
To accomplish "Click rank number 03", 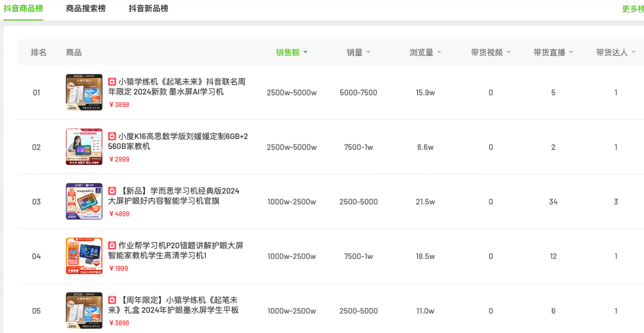I will tap(36, 202).
